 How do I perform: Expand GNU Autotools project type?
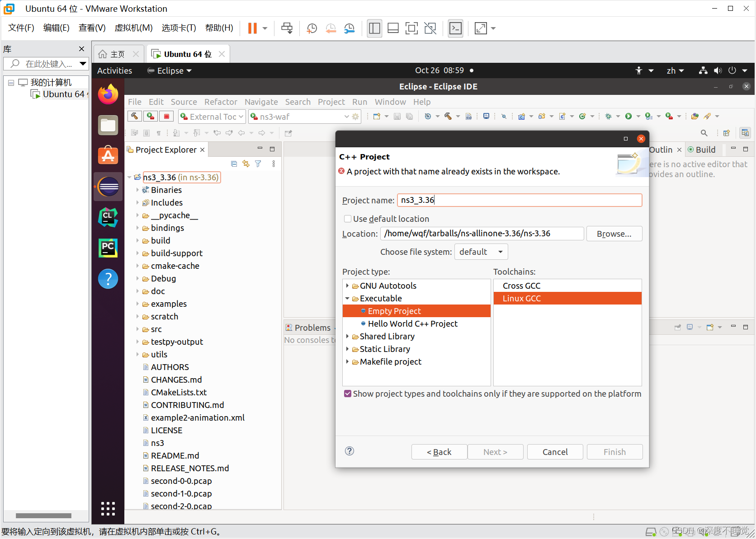click(347, 286)
